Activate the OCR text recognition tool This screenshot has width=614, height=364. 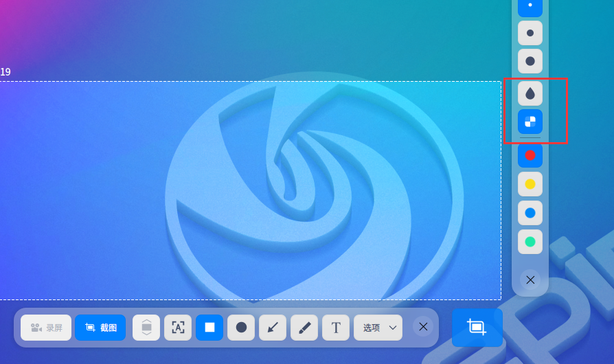(178, 327)
